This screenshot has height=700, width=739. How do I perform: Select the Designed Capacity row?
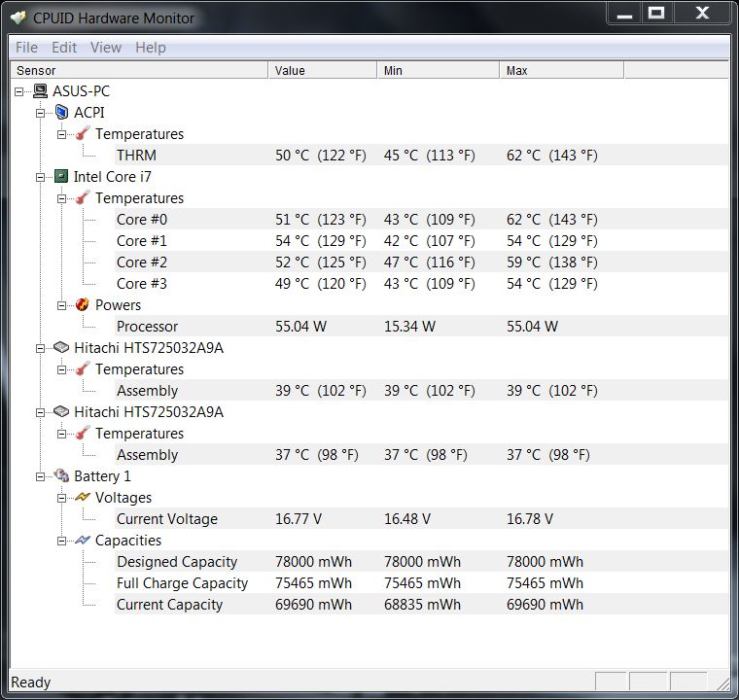tap(422, 561)
